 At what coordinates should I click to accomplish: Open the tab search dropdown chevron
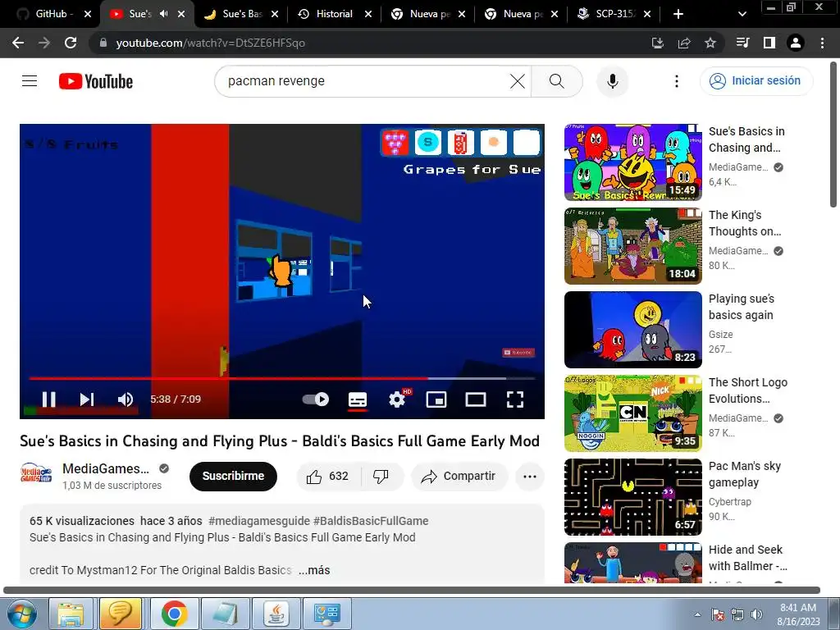coord(742,14)
